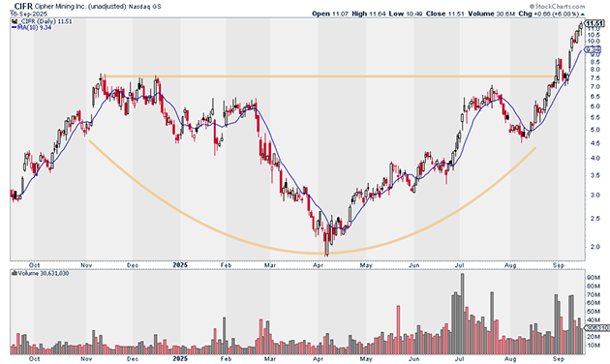
Task: Click the 40M volume axis label
Action: [x=593, y=320]
